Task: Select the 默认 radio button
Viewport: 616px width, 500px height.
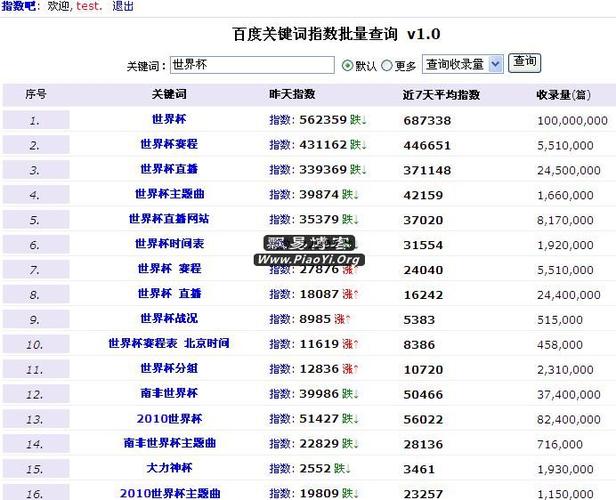Action: click(x=347, y=65)
